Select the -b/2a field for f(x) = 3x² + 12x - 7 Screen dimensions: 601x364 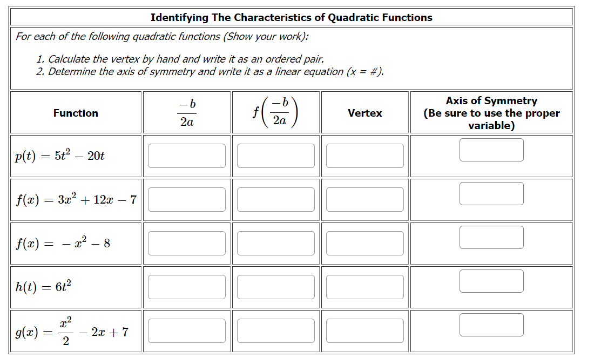click(186, 199)
